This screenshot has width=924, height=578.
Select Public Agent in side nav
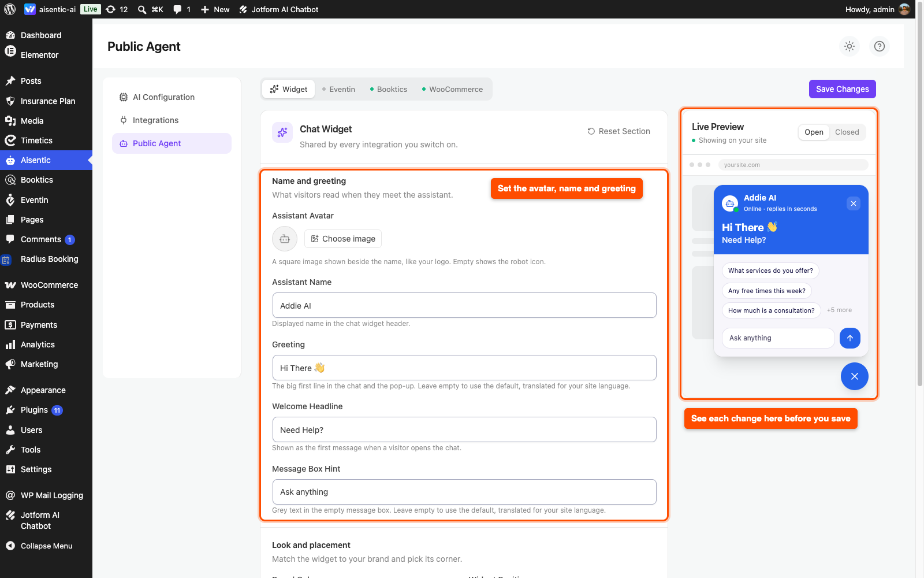pyautogui.click(x=172, y=143)
